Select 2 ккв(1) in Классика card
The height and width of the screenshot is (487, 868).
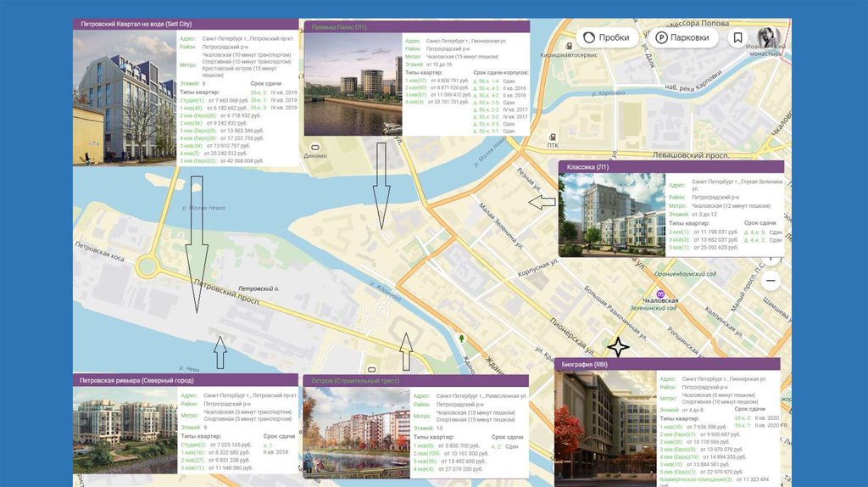point(679,232)
